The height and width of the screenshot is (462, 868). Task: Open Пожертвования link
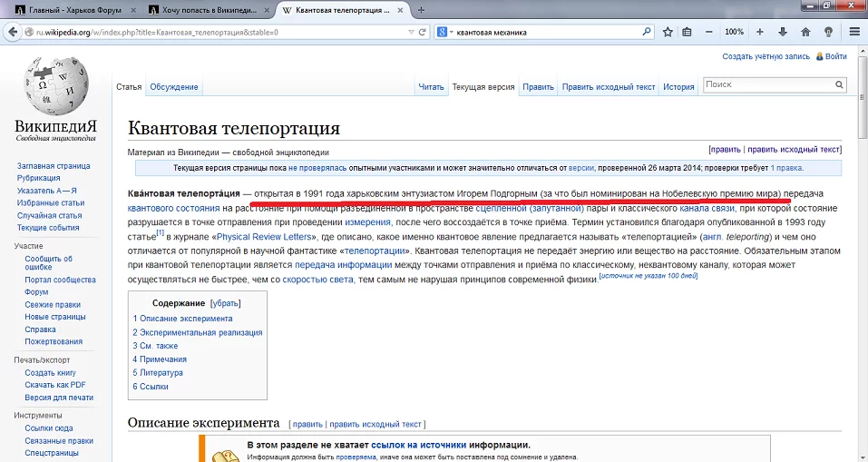point(54,341)
